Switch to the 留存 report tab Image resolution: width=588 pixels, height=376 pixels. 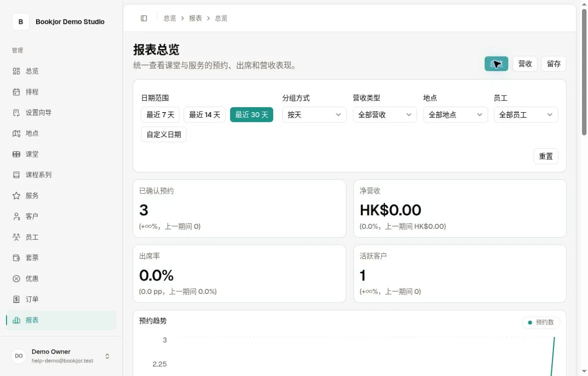click(x=553, y=64)
